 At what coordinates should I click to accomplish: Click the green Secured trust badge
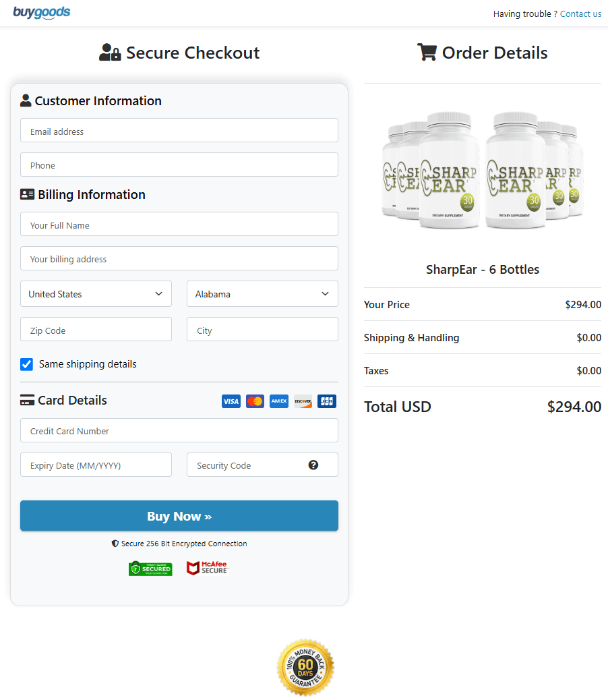pos(150,568)
